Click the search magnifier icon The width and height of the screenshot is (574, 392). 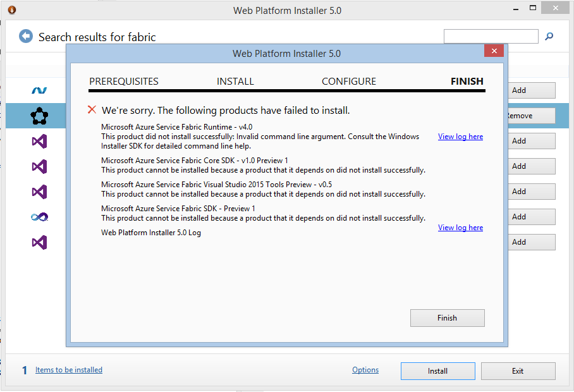pos(549,37)
